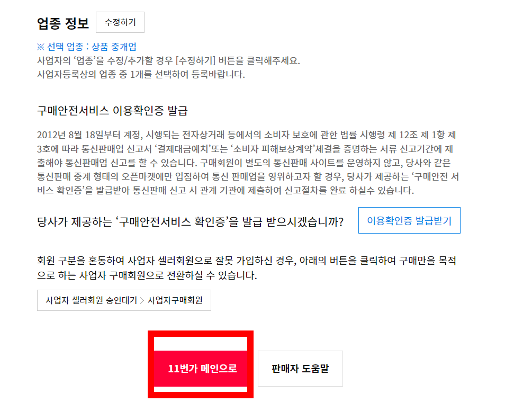Click the paragraph line beginning 비스 확인증을 발급받아
532x411 pixels.
[x=226, y=190]
